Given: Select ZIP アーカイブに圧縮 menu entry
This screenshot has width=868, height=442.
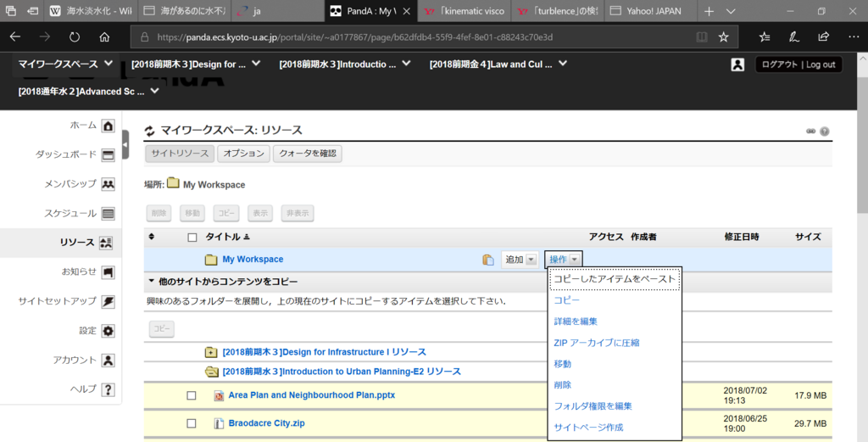Looking at the screenshot, I should [x=597, y=343].
